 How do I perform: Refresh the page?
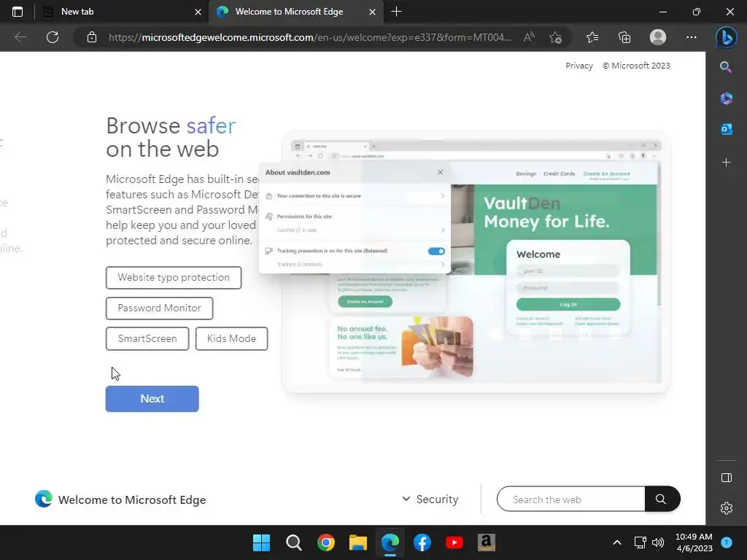(x=53, y=37)
